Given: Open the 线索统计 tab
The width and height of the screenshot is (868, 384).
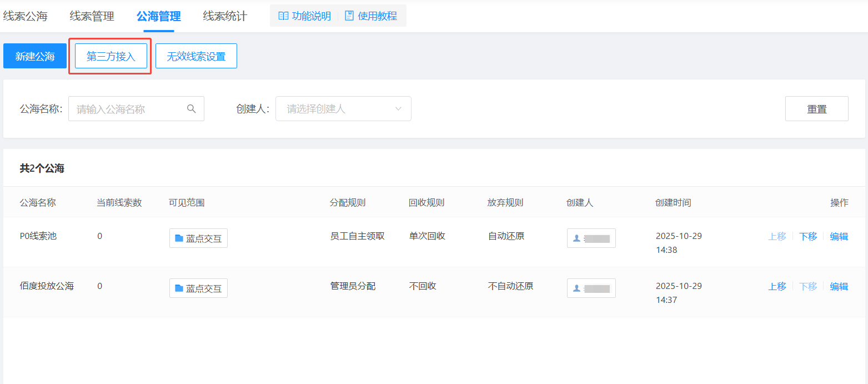Looking at the screenshot, I should (x=225, y=16).
